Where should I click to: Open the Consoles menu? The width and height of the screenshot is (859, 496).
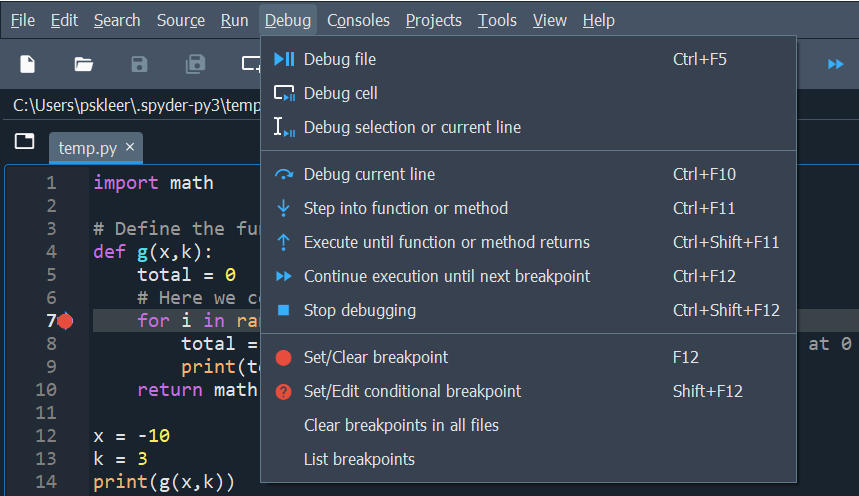[358, 20]
